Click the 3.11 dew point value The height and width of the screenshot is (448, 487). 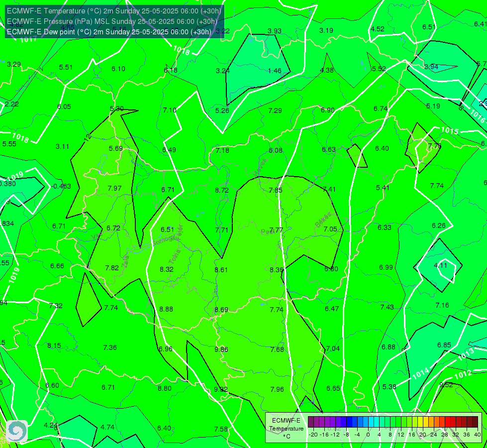62,146
